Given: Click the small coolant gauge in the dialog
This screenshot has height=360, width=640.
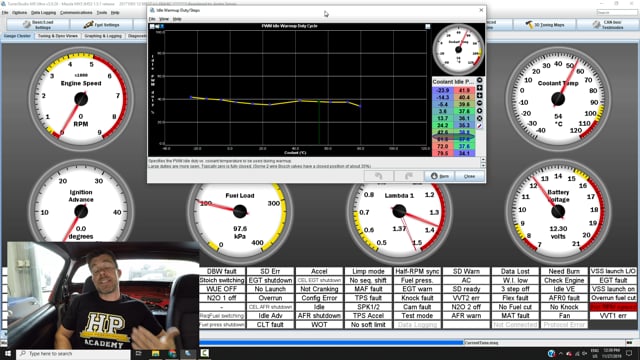Looking at the screenshot, I should (458, 49).
